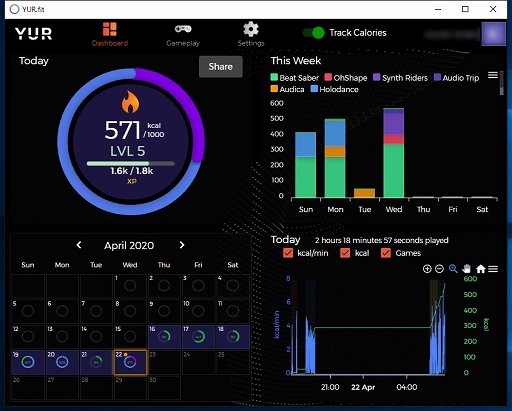The height and width of the screenshot is (411, 512).
Task: Toggle Beat Saber legend color swatch
Action: point(274,77)
